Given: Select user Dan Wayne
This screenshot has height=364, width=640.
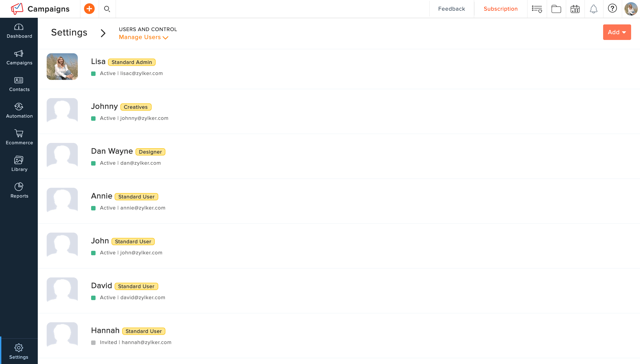Looking at the screenshot, I should click(112, 151).
